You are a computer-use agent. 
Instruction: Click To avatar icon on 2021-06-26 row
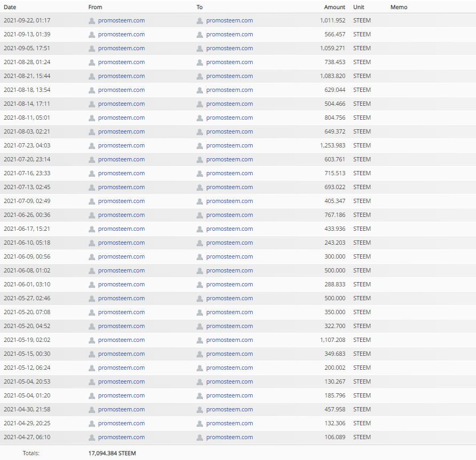point(200,215)
